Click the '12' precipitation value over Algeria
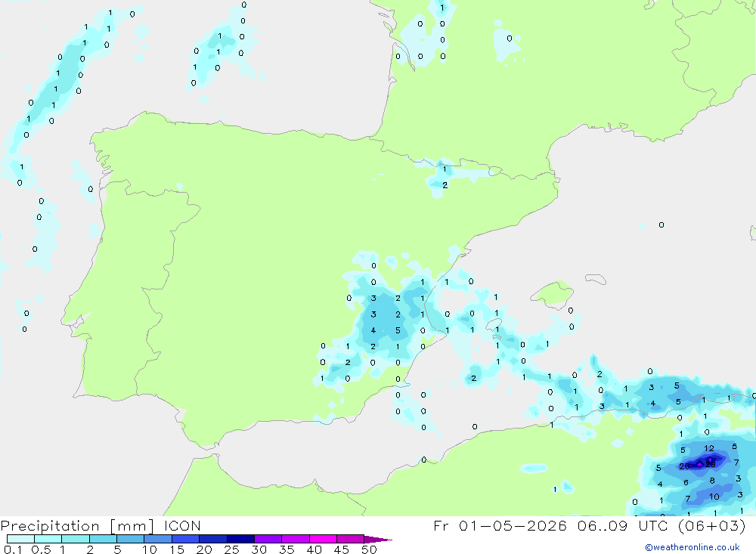 point(709,448)
